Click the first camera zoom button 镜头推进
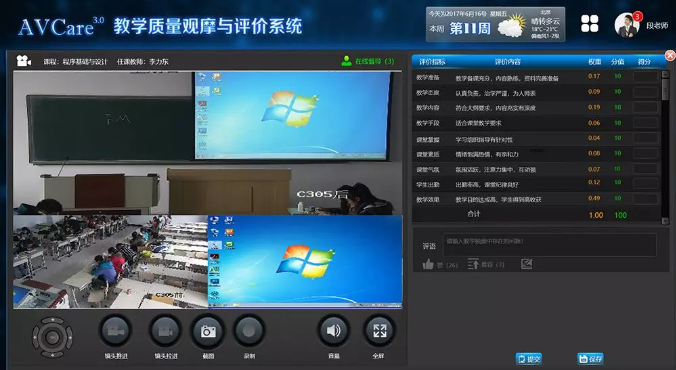 coord(116,331)
